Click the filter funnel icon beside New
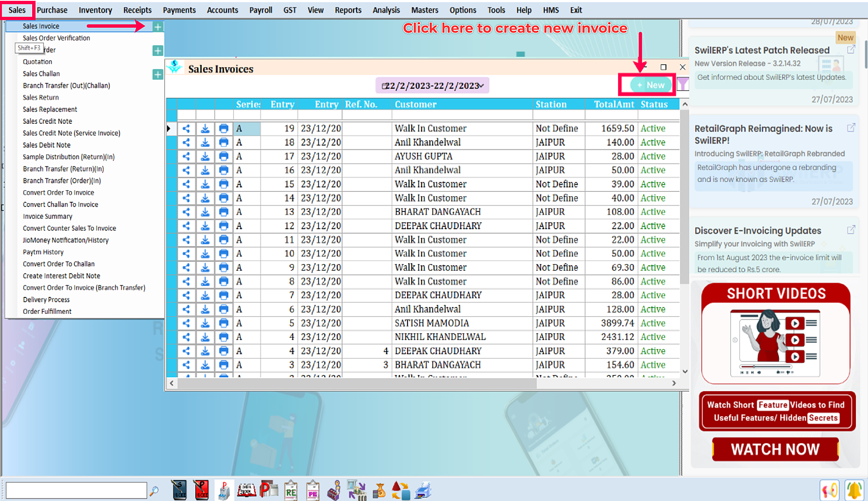The width and height of the screenshot is (868, 501). tap(683, 85)
